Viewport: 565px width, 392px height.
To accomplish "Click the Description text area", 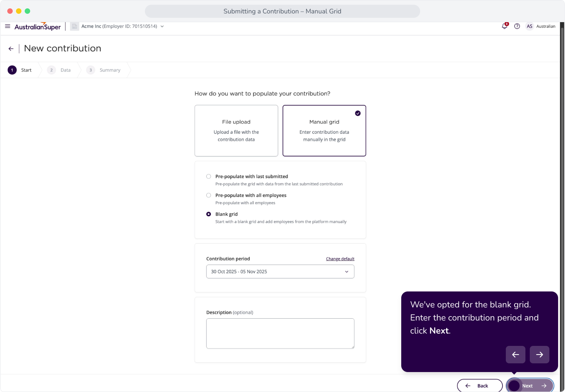I will (x=280, y=334).
